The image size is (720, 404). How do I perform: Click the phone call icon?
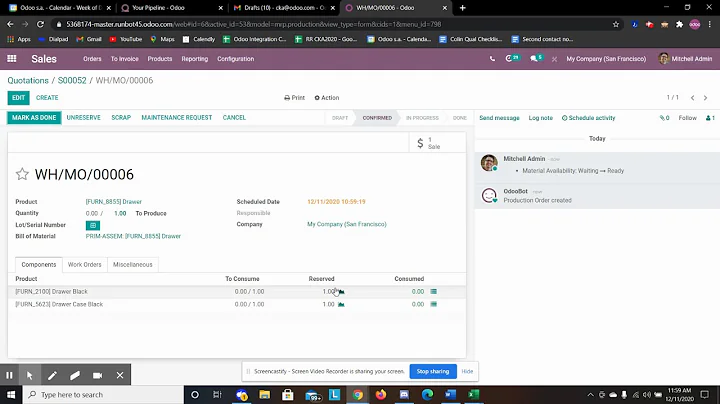click(492, 59)
